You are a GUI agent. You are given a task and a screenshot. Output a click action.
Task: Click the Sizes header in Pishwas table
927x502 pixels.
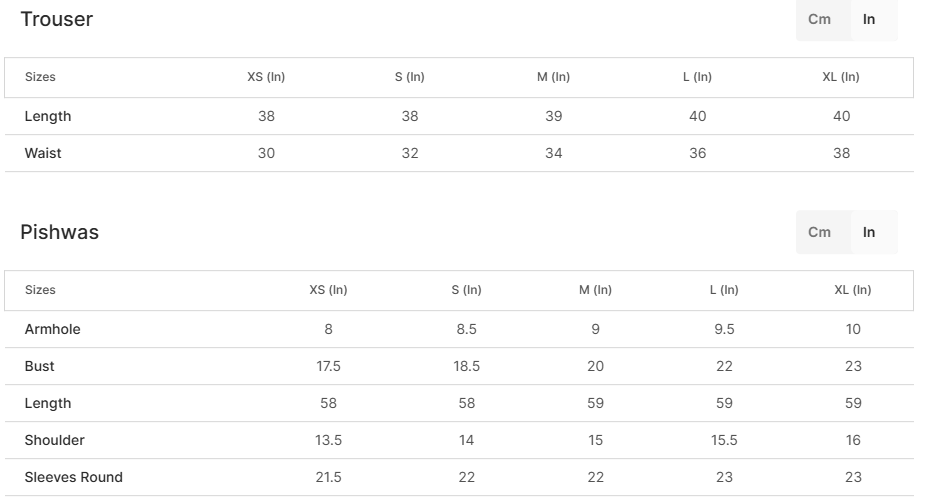(x=40, y=290)
